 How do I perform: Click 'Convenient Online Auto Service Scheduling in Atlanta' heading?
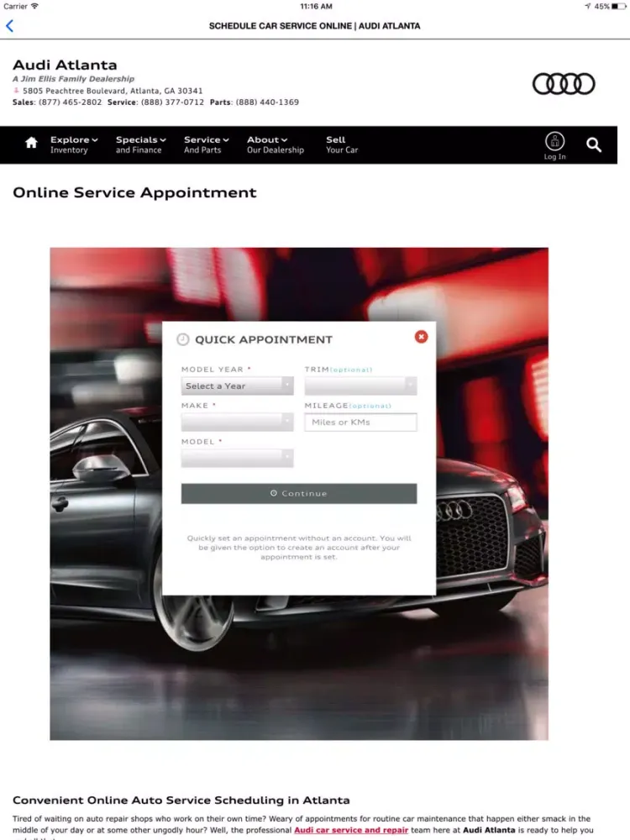[x=181, y=800]
